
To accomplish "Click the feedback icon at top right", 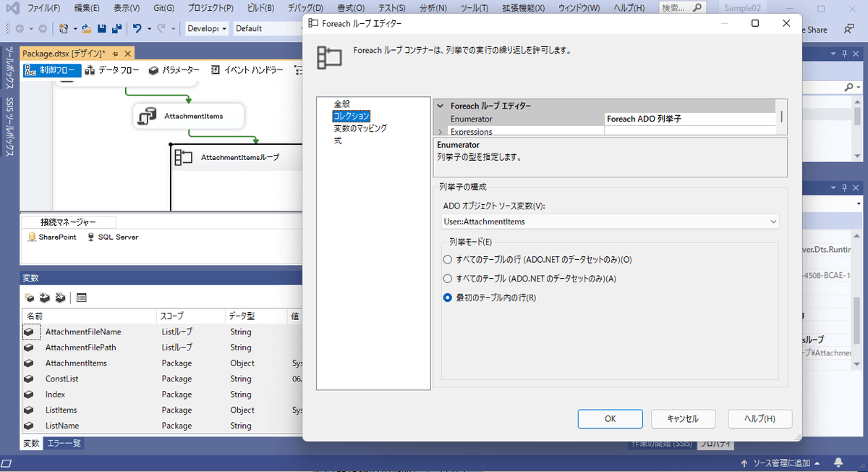I will tap(848, 29).
